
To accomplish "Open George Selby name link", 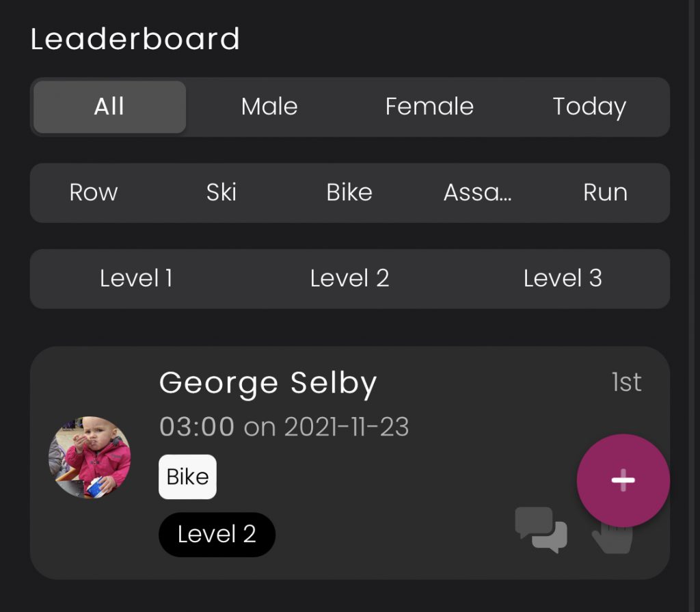I will pos(268,383).
